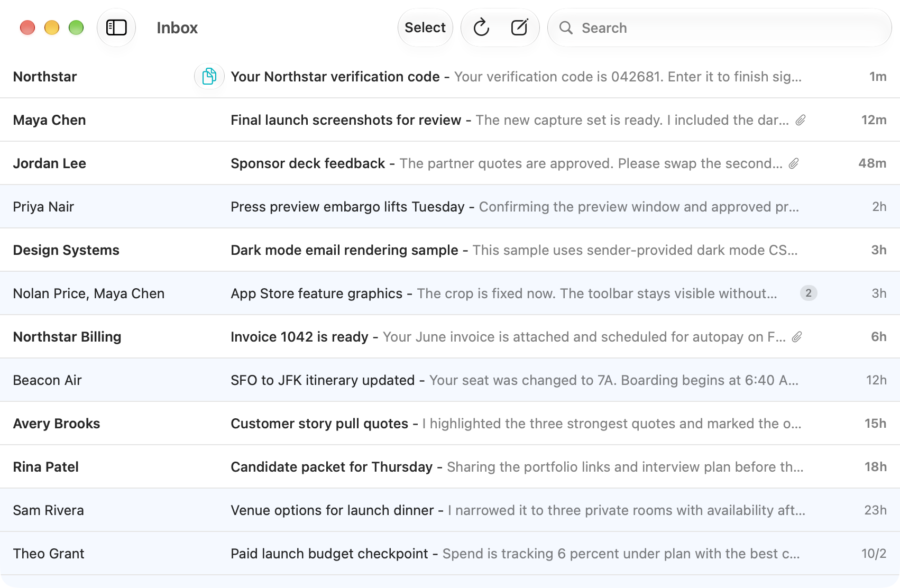
Task: Click the refresh mailbox icon
Action: (x=481, y=27)
